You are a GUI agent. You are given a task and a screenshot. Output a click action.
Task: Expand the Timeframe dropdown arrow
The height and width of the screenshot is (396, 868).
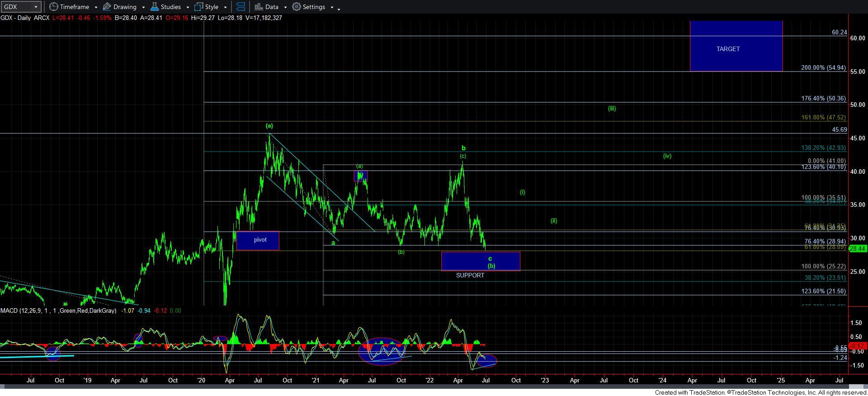tap(96, 7)
